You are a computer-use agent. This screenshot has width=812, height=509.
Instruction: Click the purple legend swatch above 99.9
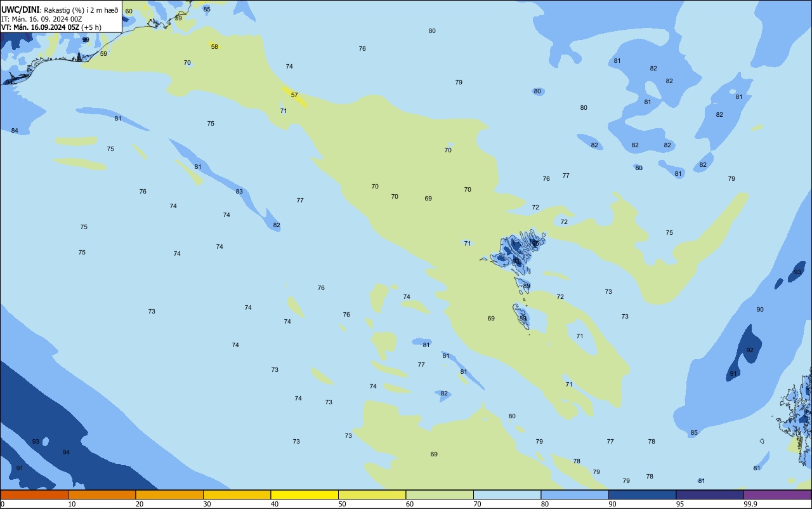coord(777,494)
